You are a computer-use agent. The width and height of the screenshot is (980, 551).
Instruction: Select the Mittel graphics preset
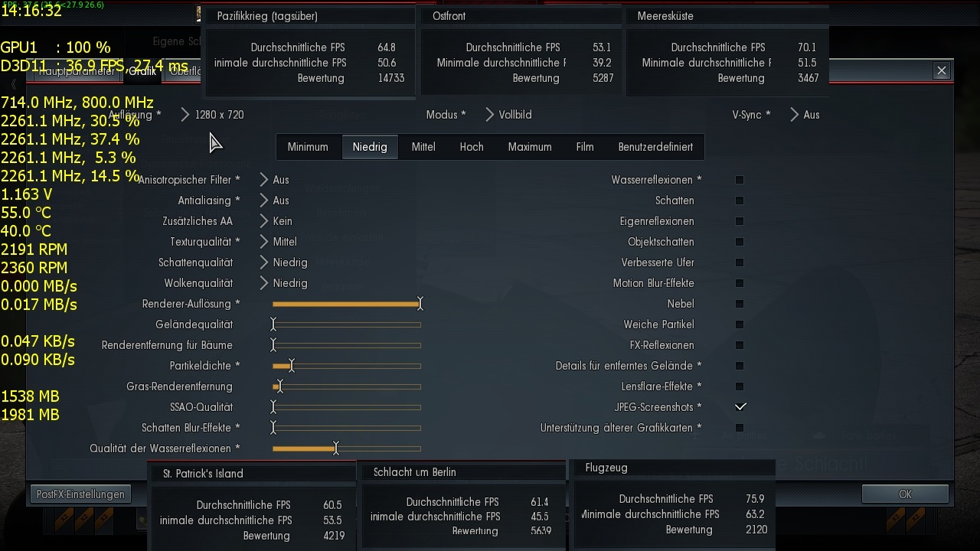tap(423, 147)
